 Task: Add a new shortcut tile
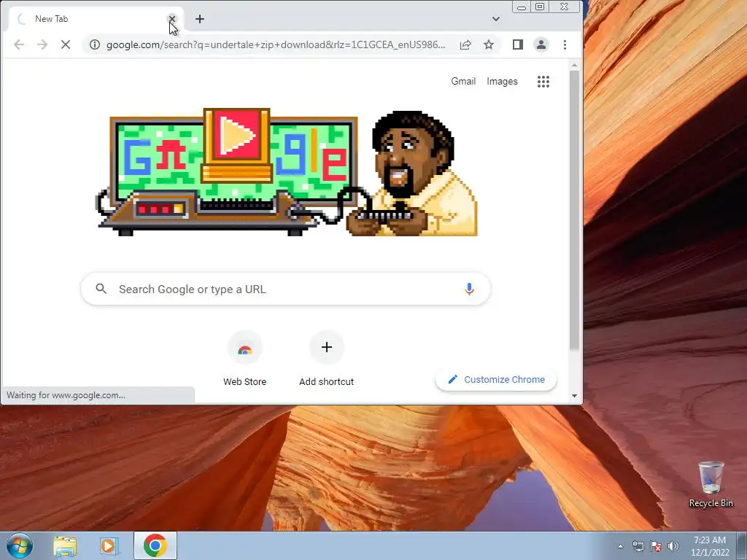pos(326,359)
